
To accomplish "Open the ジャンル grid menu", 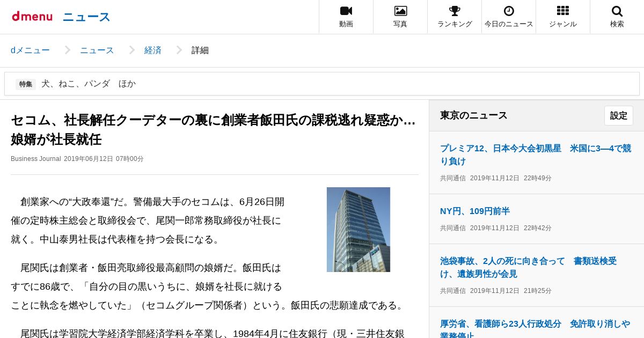I will point(563,17).
